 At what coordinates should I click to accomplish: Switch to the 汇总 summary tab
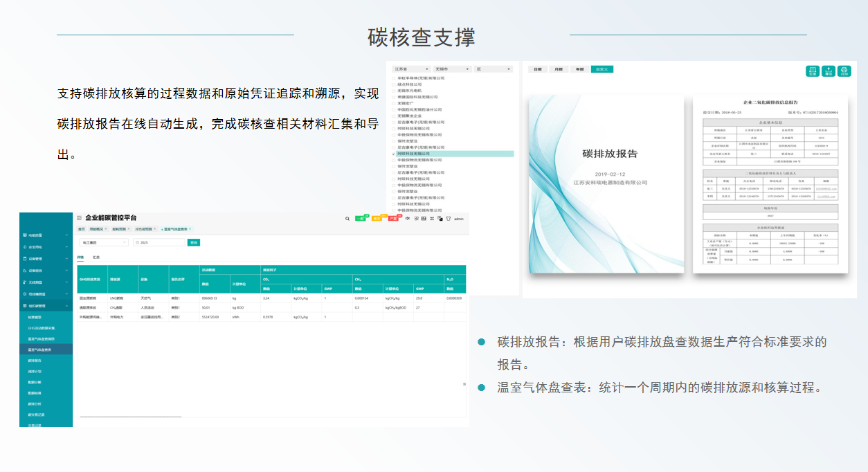tap(96, 257)
